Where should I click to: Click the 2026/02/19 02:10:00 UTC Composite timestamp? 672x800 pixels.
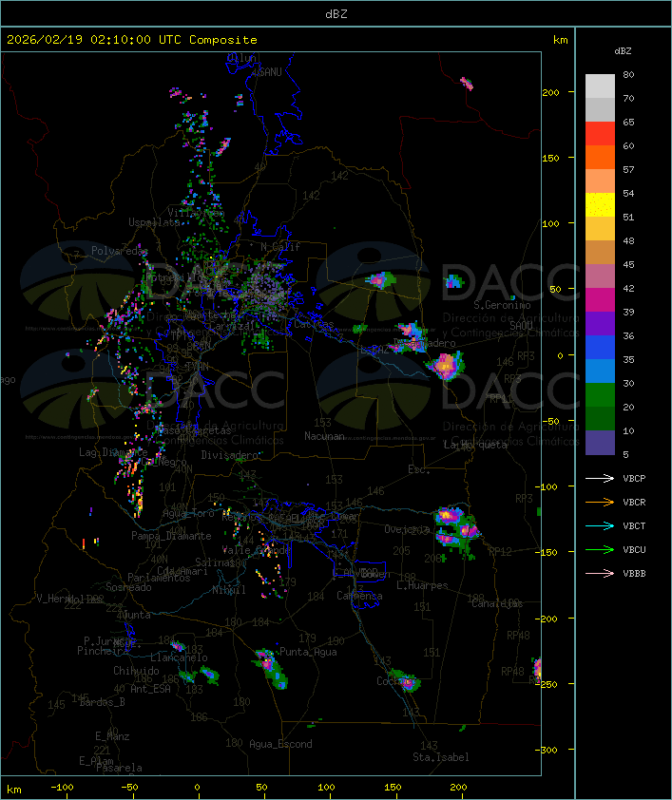coord(132,40)
